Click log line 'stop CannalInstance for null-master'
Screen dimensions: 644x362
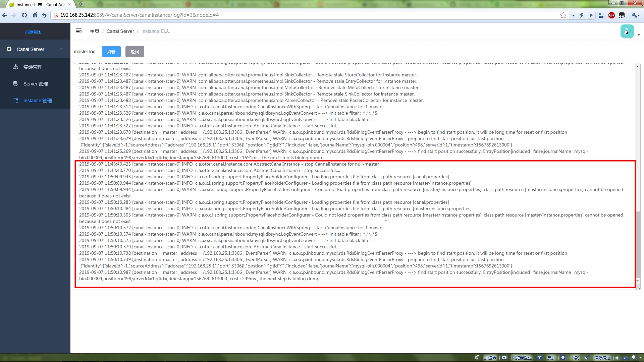(x=229, y=164)
